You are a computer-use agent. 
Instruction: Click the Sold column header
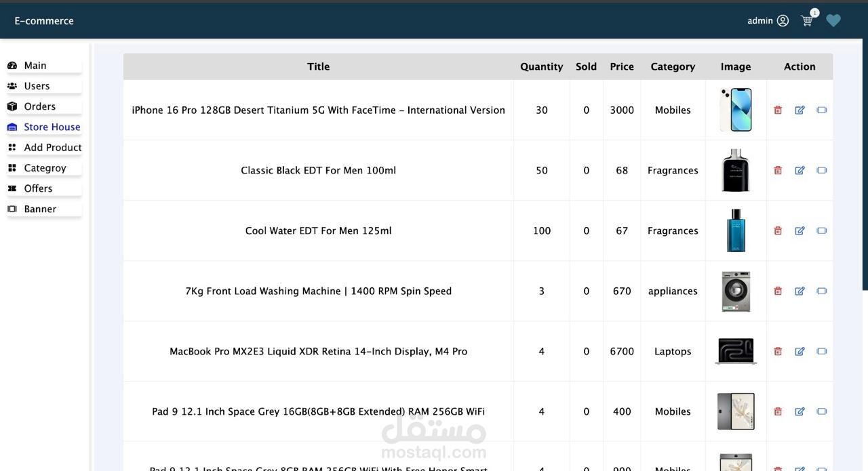pyautogui.click(x=586, y=66)
